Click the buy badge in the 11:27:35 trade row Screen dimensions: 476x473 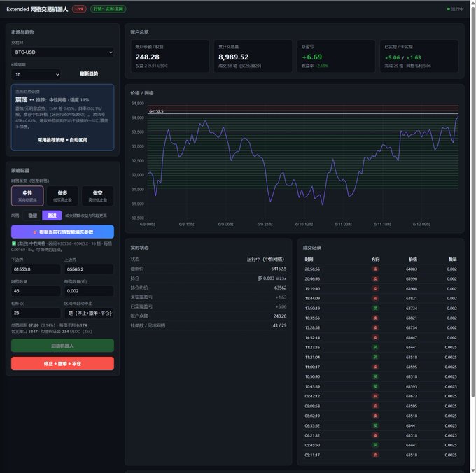tap(375, 347)
